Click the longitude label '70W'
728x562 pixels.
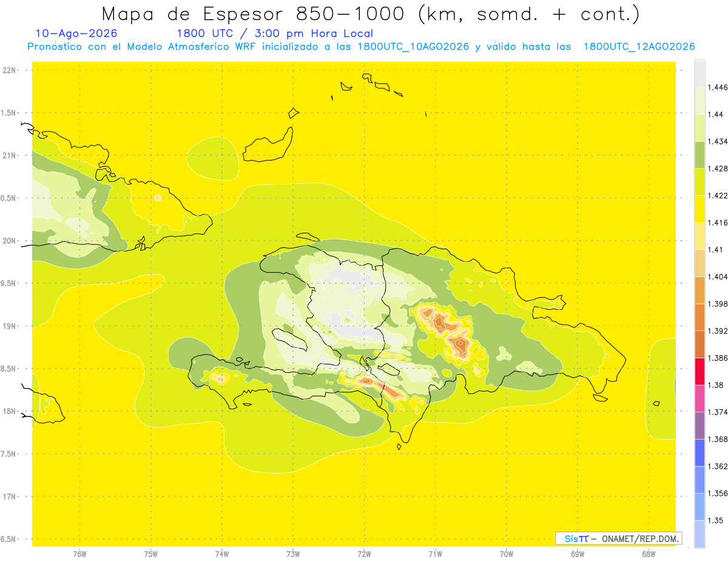coord(506,554)
